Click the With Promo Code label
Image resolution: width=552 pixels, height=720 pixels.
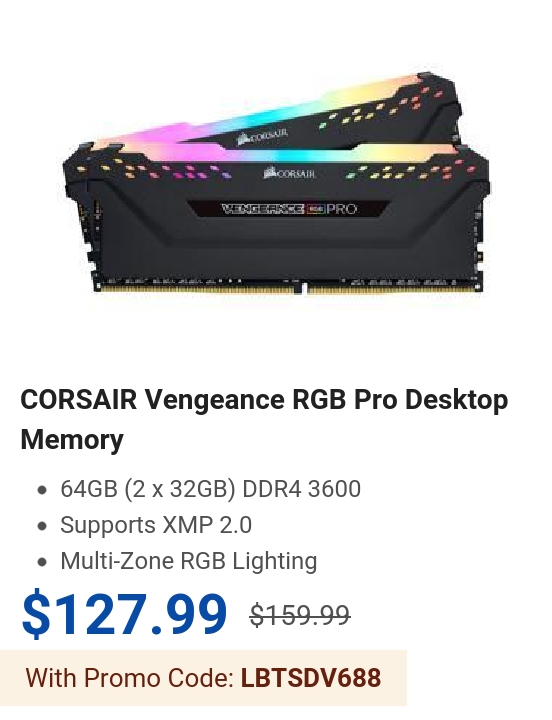[x=130, y=678]
